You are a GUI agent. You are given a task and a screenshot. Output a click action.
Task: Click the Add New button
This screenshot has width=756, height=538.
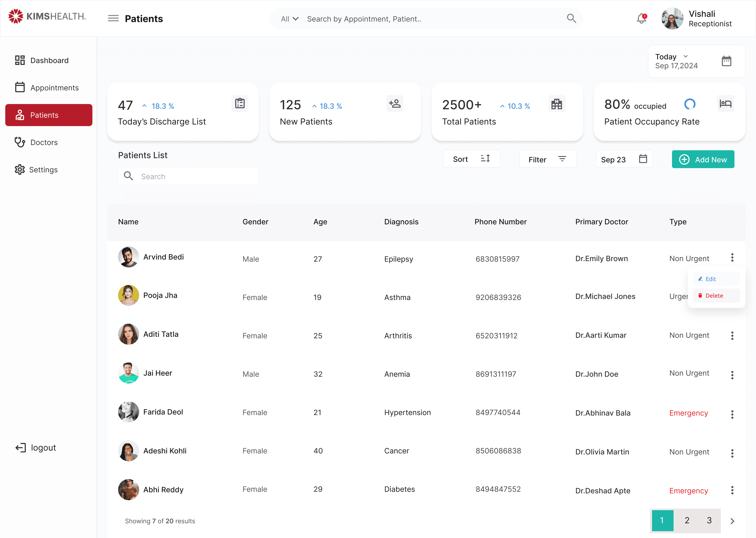tap(703, 159)
